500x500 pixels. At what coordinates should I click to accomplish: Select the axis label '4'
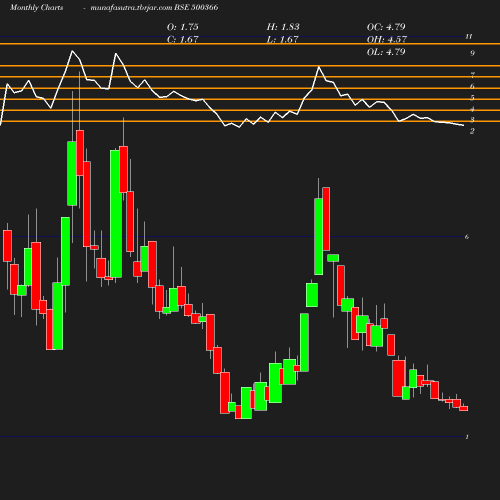point(472,109)
